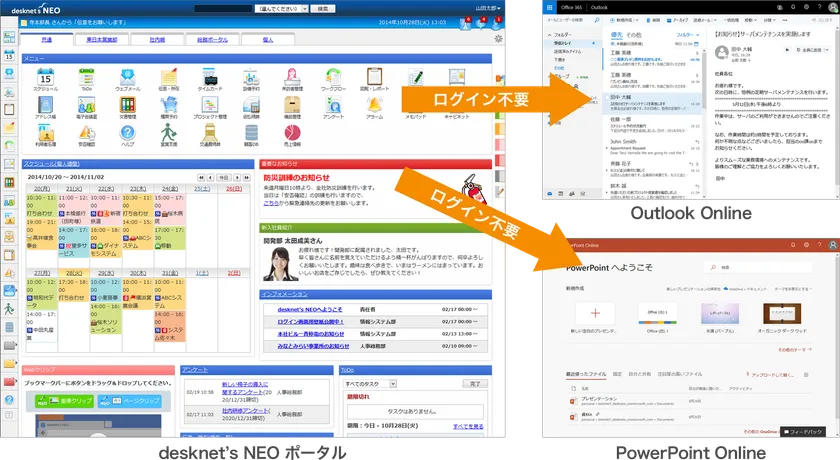Open the walking person icon in the menu
Screen dimensions: 840x460
pyautogui.click(x=169, y=133)
